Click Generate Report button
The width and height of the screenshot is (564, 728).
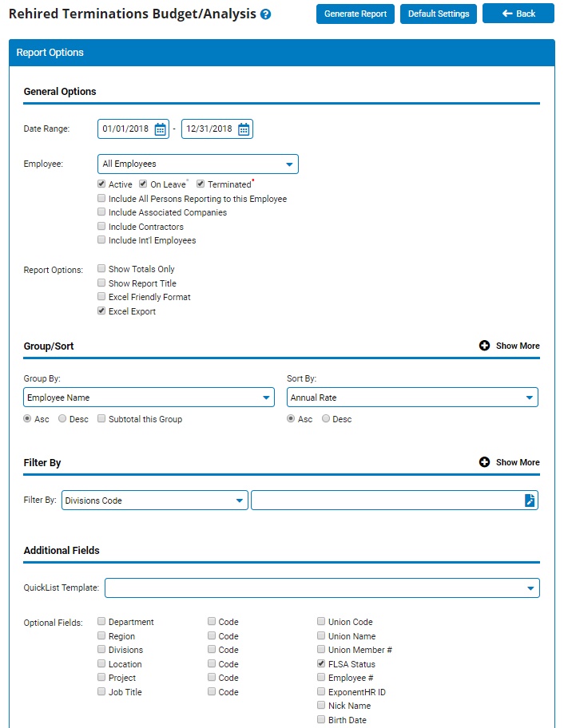[x=355, y=14]
